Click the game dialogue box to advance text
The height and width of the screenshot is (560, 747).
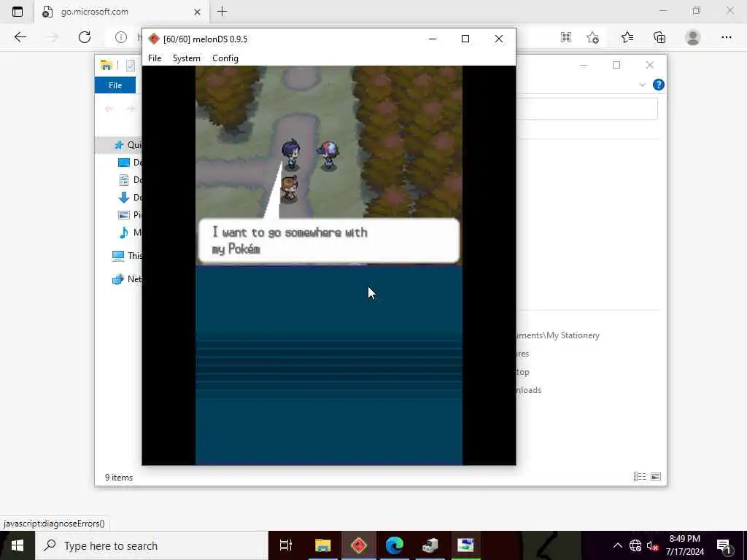329,241
